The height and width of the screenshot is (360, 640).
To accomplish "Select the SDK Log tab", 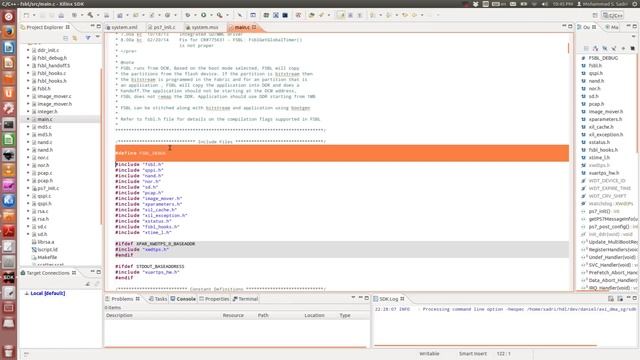I will [389, 299].
